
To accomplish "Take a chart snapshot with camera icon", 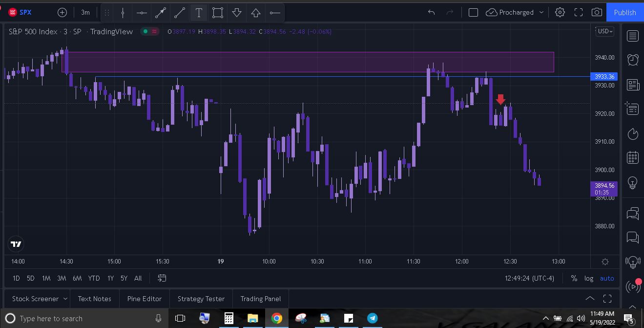I will point(597,12).
